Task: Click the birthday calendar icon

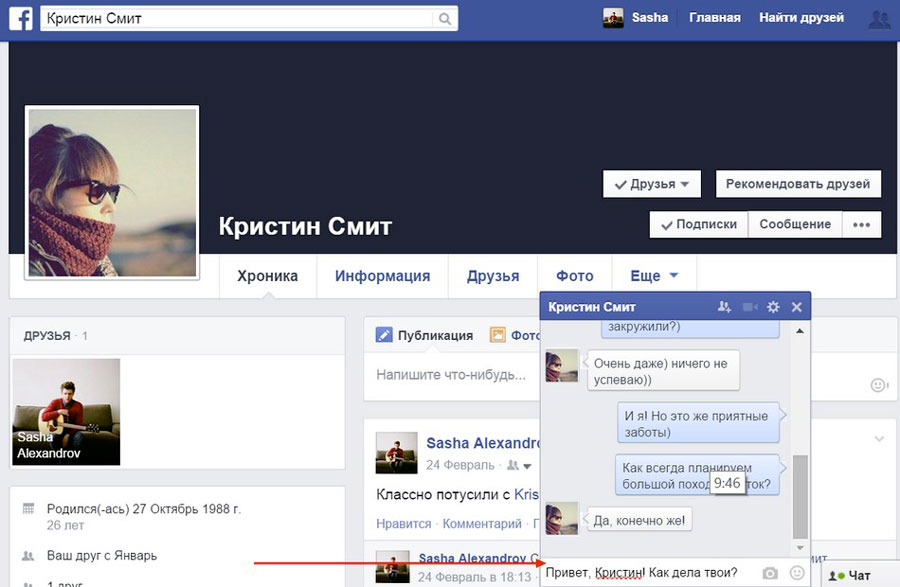Action: pyautogui.click(x=28, y=508)
